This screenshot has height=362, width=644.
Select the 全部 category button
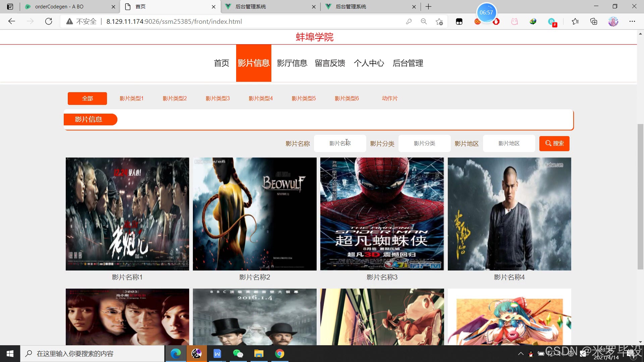point(87,98)
